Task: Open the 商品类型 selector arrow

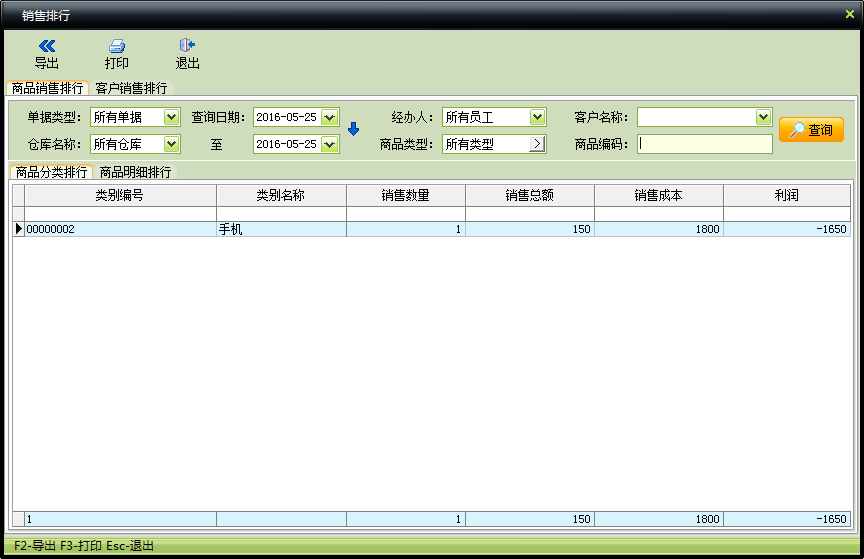Action: [537, 144]
